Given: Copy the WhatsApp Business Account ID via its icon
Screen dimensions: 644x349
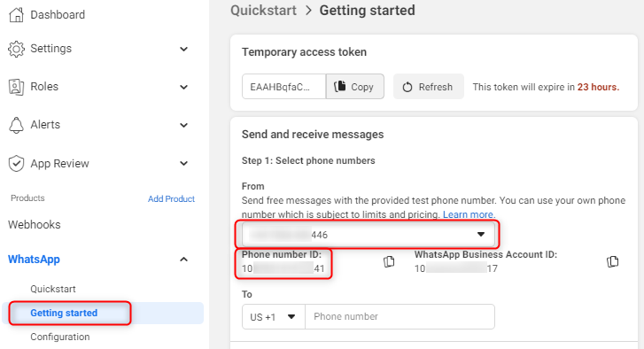Looking at the screenshot, I should click(x=612, y=261).
